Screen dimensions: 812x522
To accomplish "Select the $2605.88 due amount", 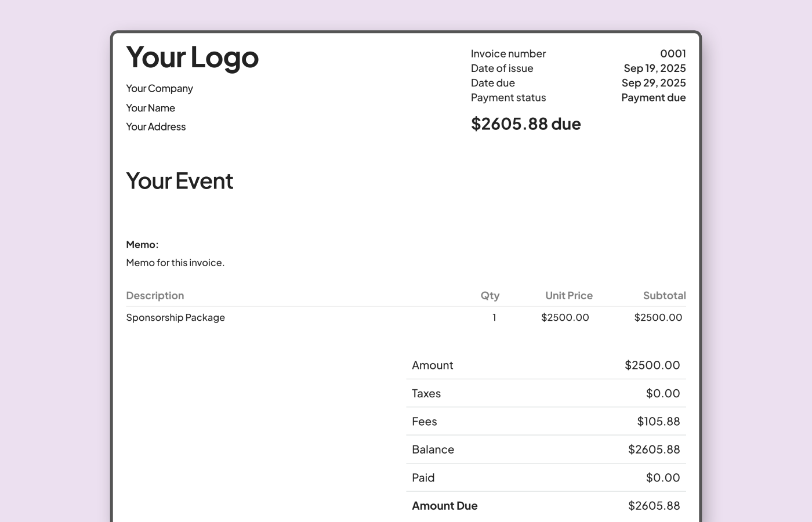I will [525, 124].
